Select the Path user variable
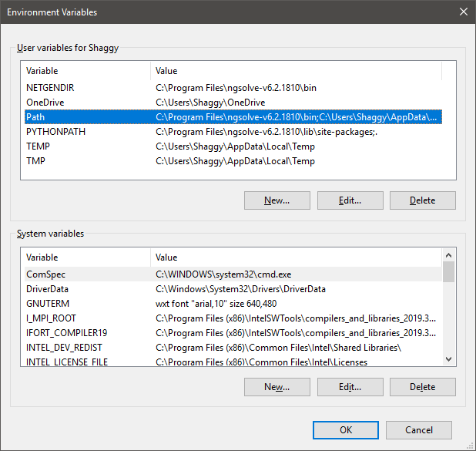The height and width of the screenshot is (451, 476). (x=233, y=117)
